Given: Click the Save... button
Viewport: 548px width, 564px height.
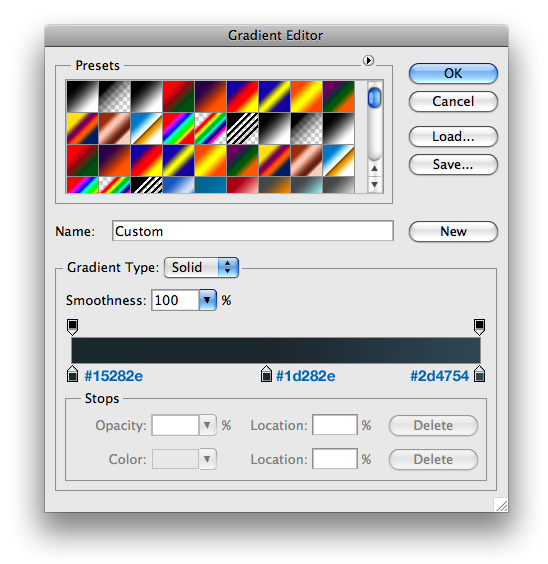Looking at the screenshot, I should [453, 164].
